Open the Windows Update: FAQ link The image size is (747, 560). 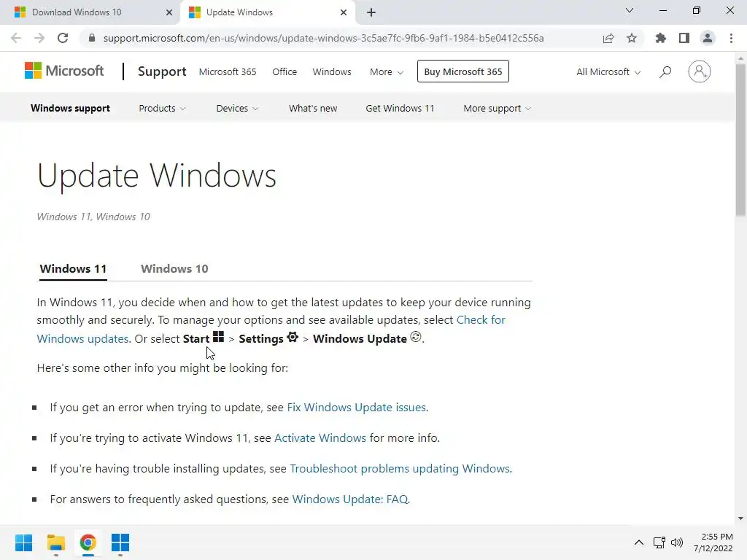(x=349, y=499)
